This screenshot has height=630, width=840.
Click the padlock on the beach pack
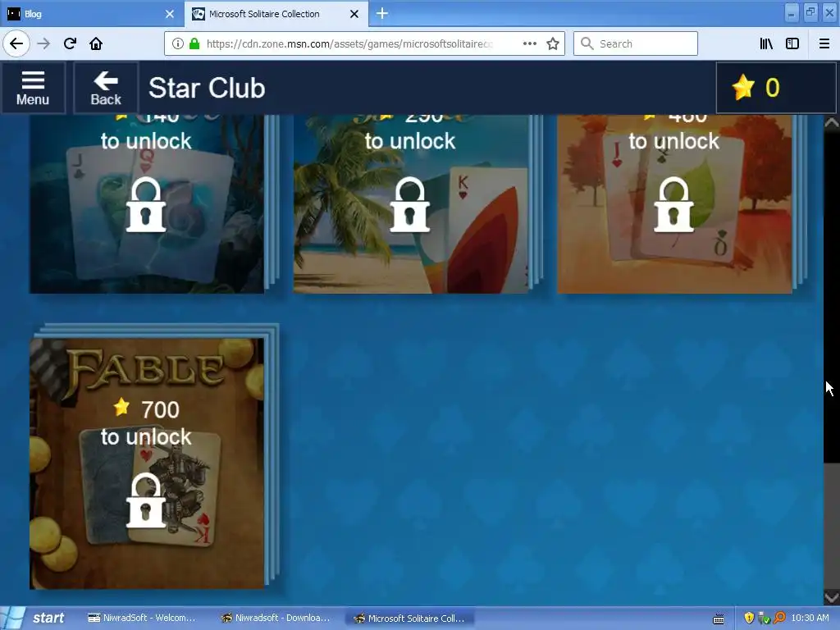(x=410, y=204)
